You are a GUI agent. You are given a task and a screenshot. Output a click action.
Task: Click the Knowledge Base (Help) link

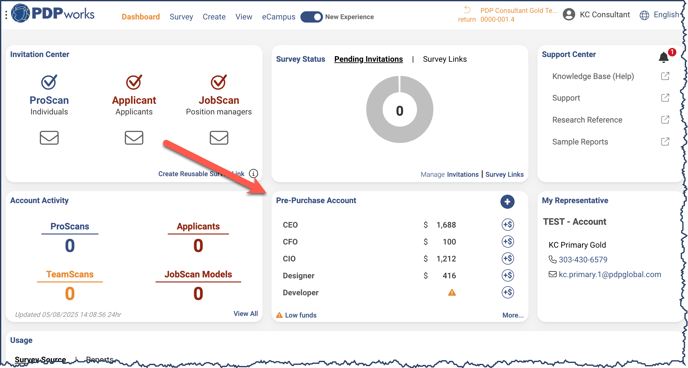pyautogui.click(x=593, y=76)
